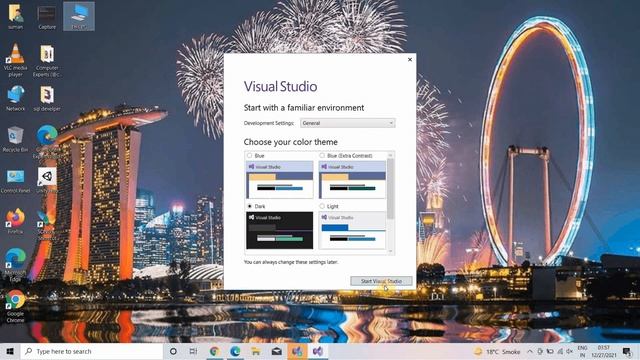Click the Dark theme preview thumbnail
The image size is (640, 360).
(x=280, y=230)
